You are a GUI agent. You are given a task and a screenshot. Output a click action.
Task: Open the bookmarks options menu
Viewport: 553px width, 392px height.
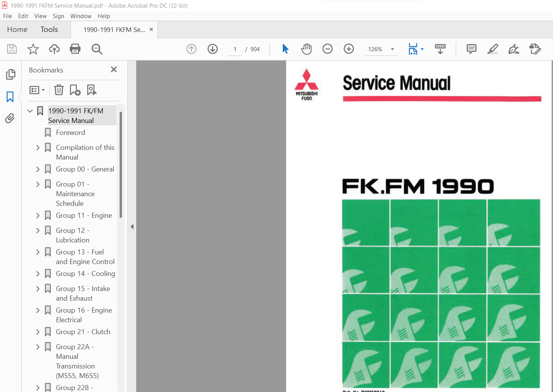pos(37,90)
